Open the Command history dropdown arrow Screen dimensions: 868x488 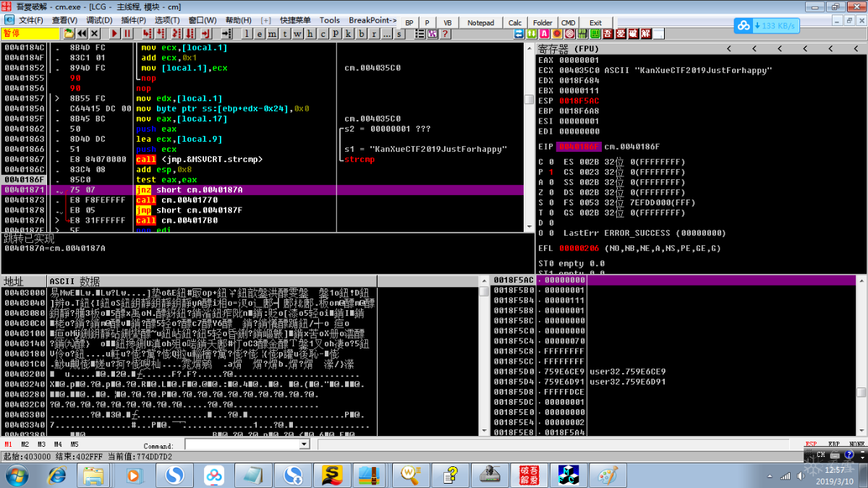pos(304,445)
